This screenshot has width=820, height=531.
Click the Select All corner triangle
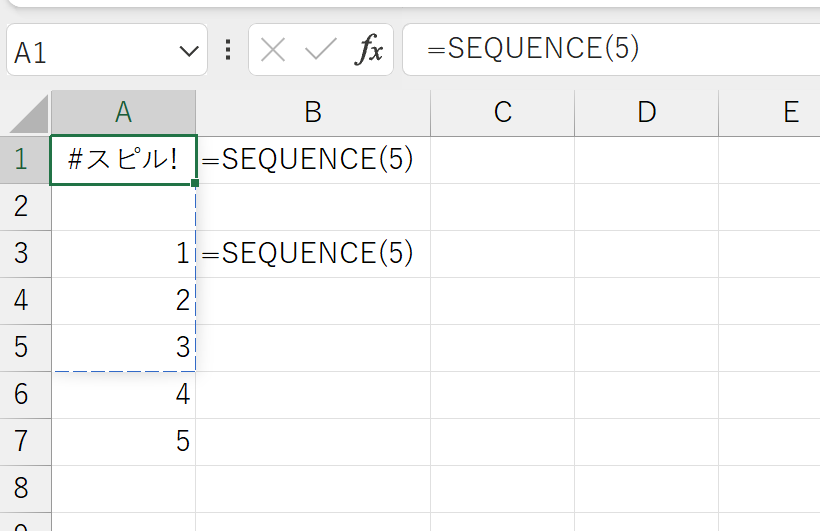(x=30, y=114)
